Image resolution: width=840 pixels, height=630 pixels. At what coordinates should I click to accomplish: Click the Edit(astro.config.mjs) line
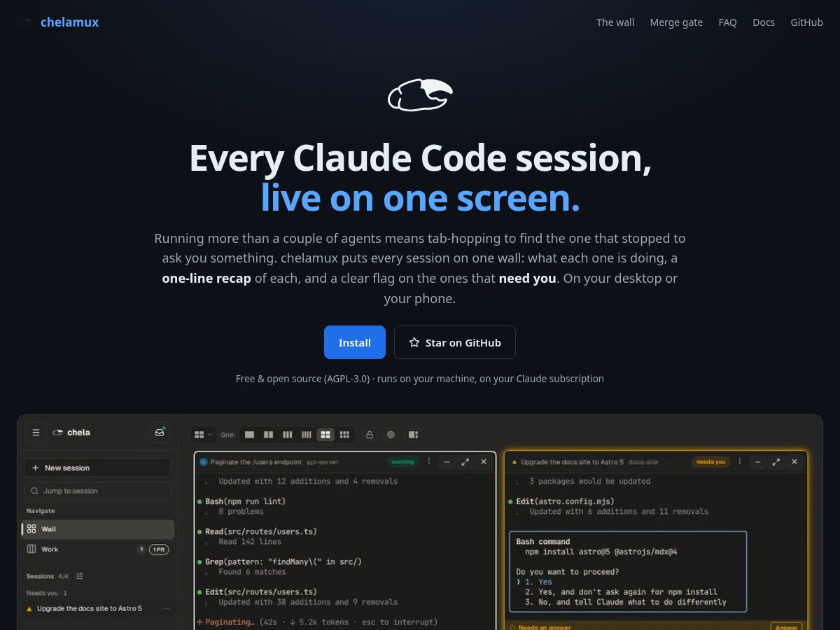coord(566,501)
